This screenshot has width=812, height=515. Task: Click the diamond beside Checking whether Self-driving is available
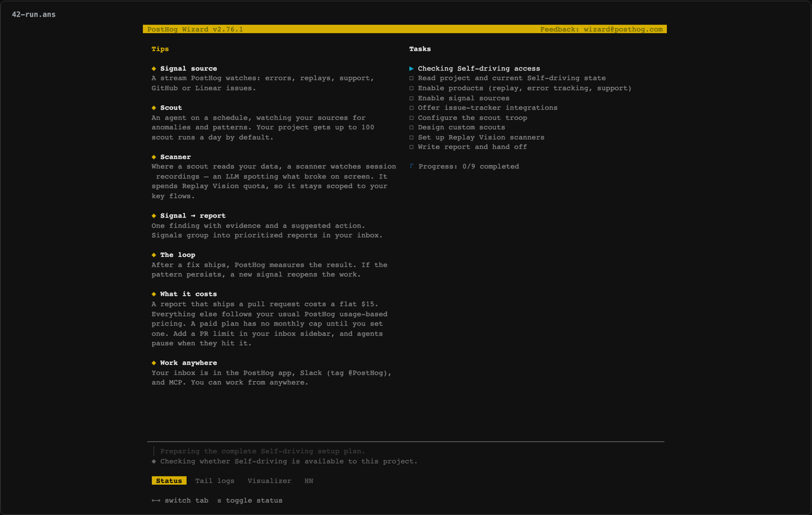point(154,461)
